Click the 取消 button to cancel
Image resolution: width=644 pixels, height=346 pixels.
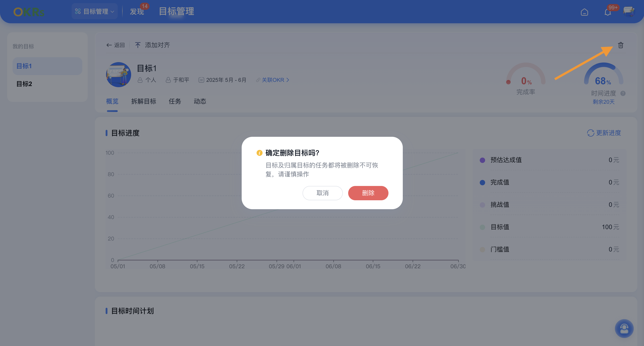click(322, 193)
